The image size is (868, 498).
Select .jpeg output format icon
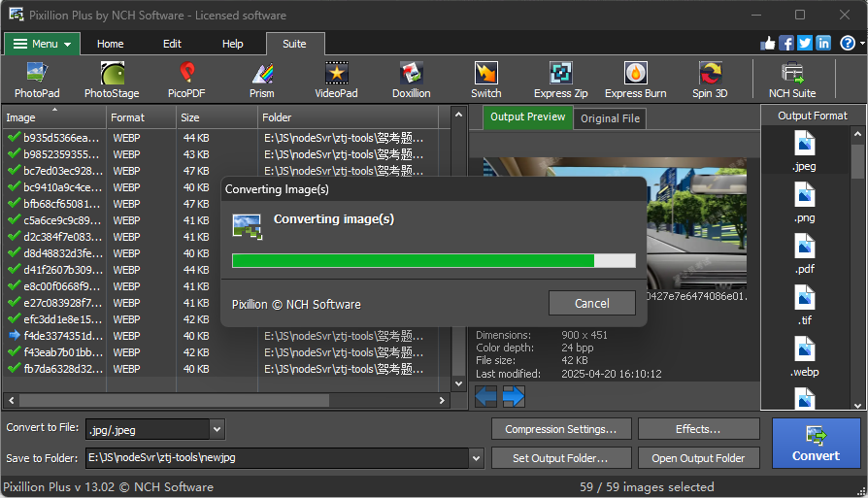tap(804, 150)
